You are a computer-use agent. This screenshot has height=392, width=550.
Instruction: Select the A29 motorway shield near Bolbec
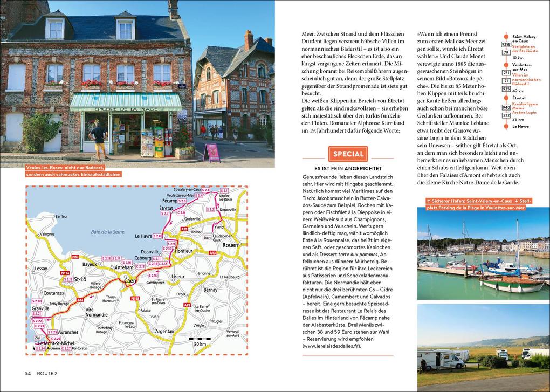(184, 229)
